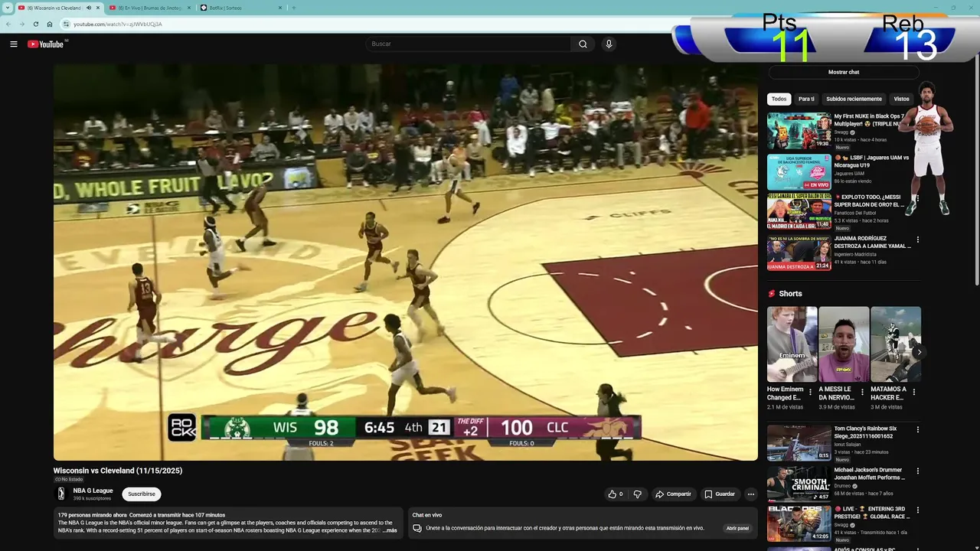Open more actions ellipsis under video
Viewport: 980px width, 551px height.
tap(751, 494)
